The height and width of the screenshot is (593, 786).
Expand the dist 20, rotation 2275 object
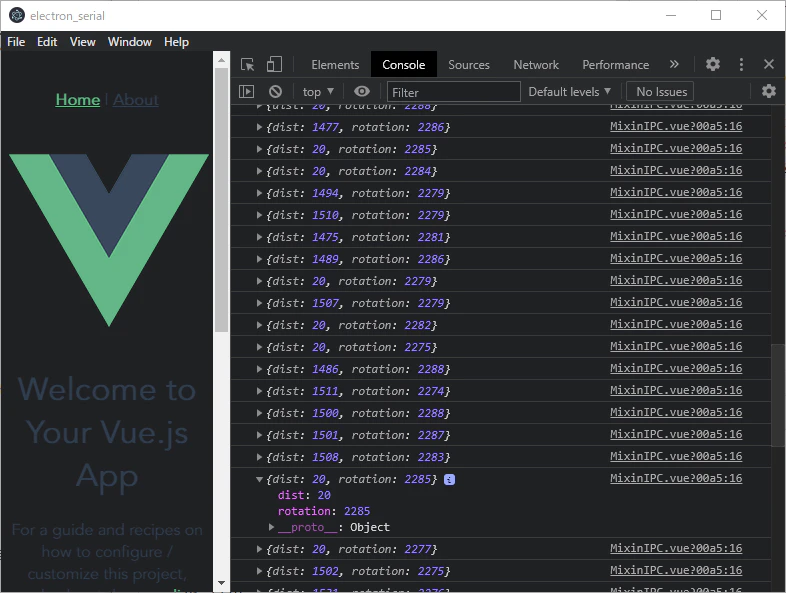point(259,347)
